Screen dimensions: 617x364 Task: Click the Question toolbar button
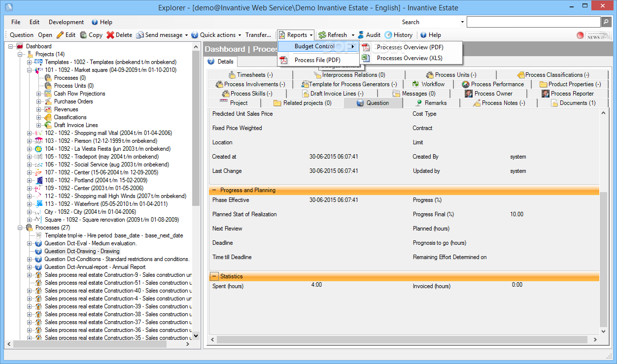(x=22, y=35)
